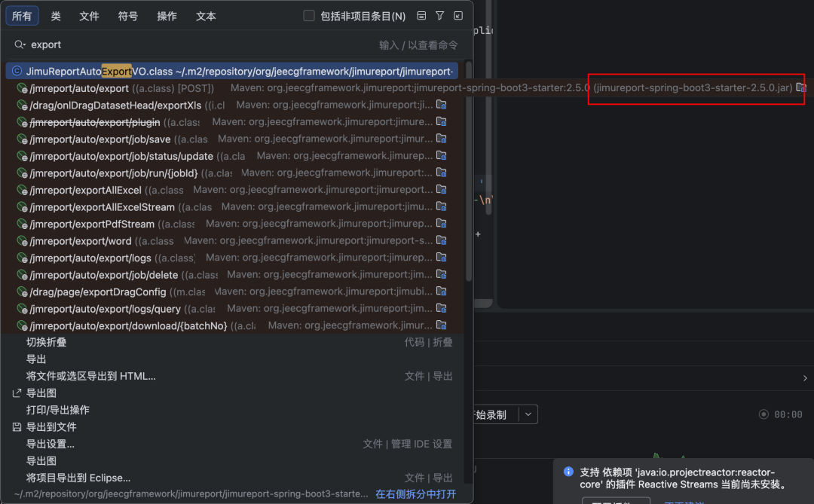Open the recording dropdown arrow
The width and height of the screenshot is (814, 504).
528,414
